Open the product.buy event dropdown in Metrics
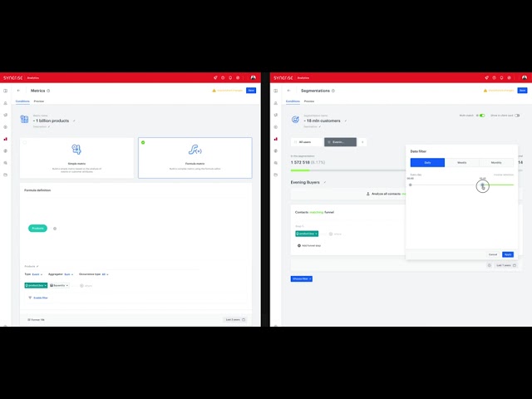Image resolution: width=532 pixels, height=399 pixels. 36,286
